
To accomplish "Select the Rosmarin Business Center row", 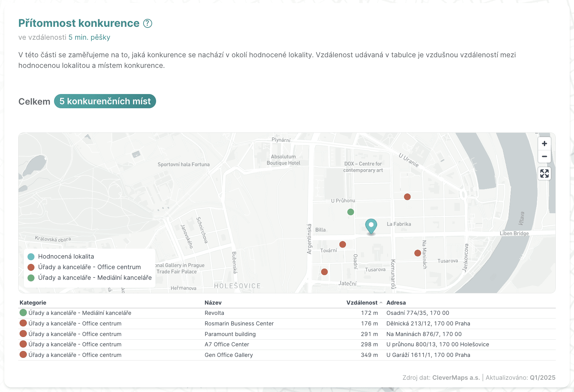I will click(239, 323).
